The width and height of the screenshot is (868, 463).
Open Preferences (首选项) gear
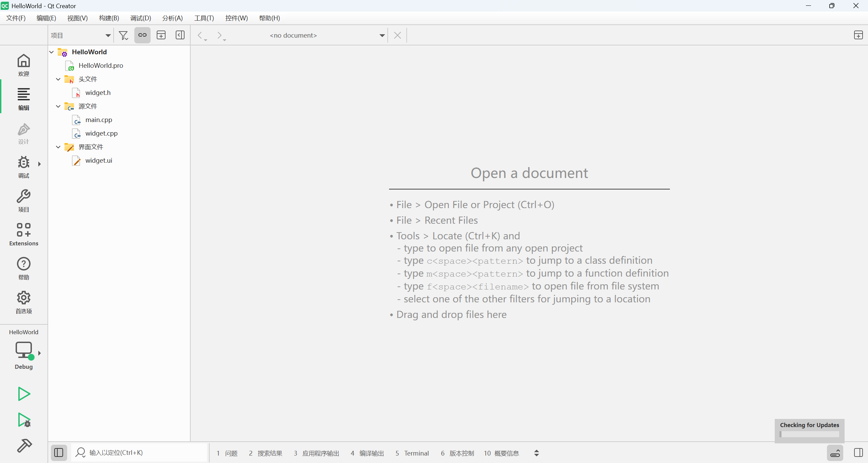[23, 303]
